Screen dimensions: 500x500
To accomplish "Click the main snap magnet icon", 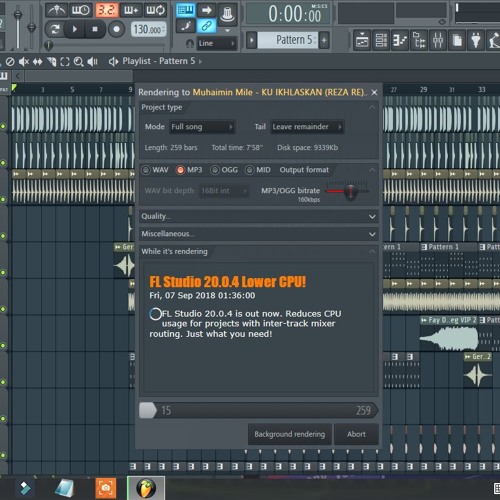I will coord(189,43).
